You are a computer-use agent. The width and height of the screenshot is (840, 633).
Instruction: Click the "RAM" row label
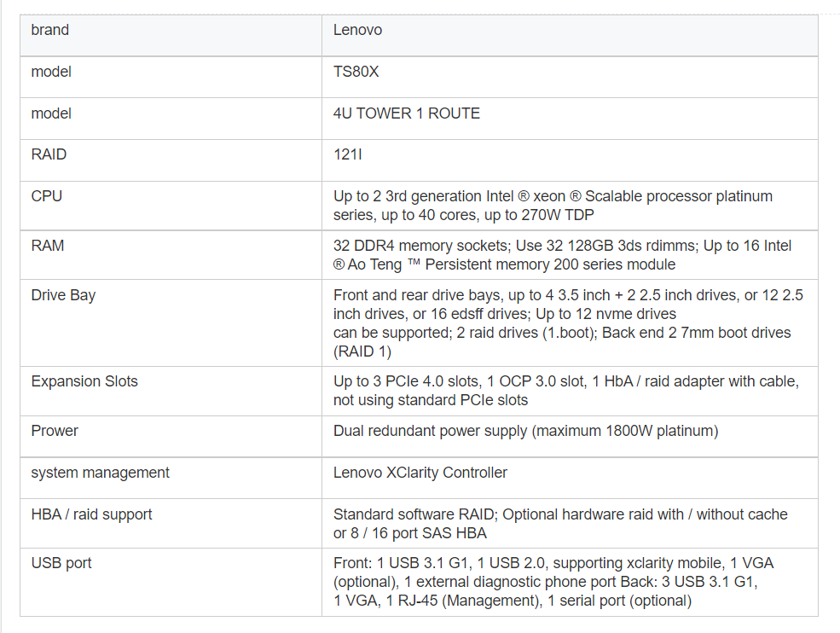pos(48,246)
